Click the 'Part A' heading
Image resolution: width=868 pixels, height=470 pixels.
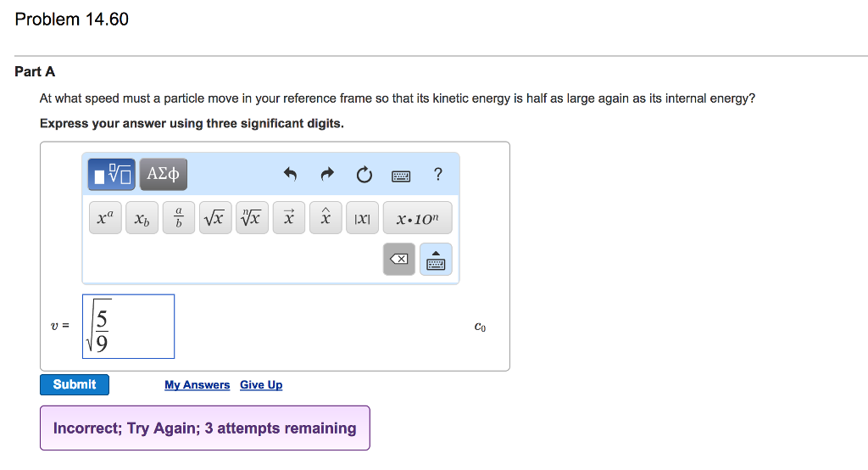click(35, 71)
